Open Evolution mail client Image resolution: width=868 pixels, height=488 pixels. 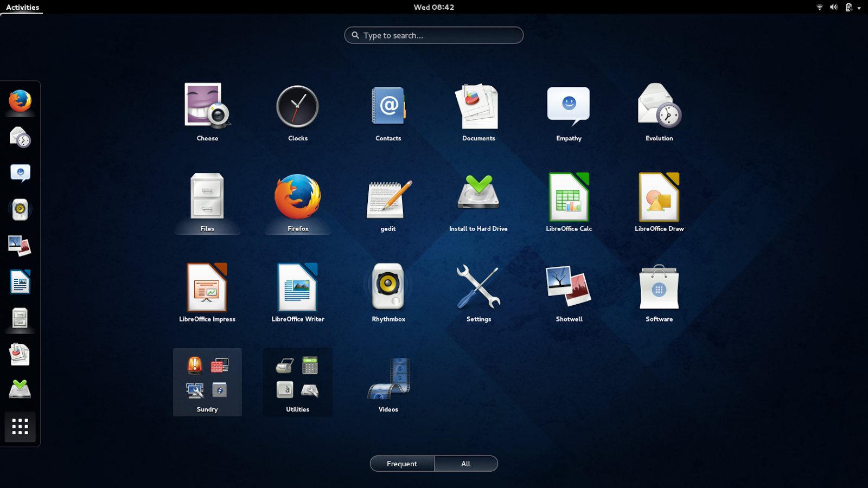coord(659,106)
